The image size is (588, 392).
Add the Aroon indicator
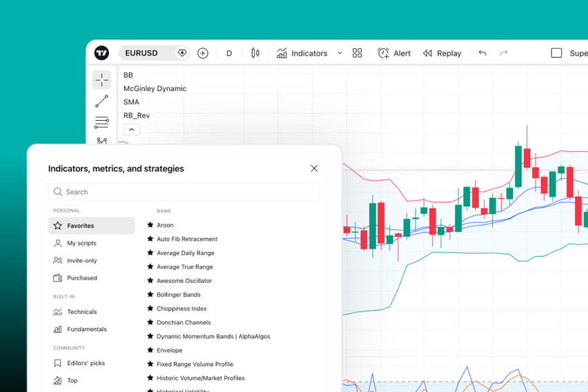click(165, 225)
